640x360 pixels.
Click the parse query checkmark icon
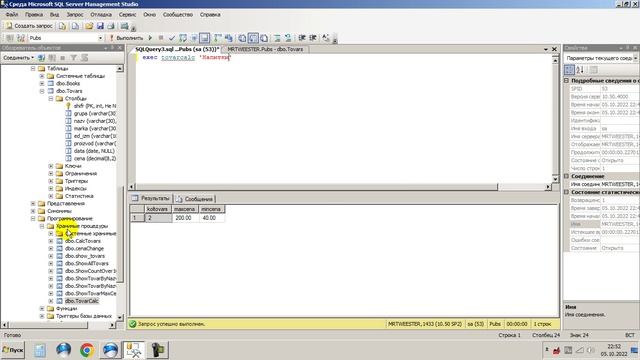[172, 38]
